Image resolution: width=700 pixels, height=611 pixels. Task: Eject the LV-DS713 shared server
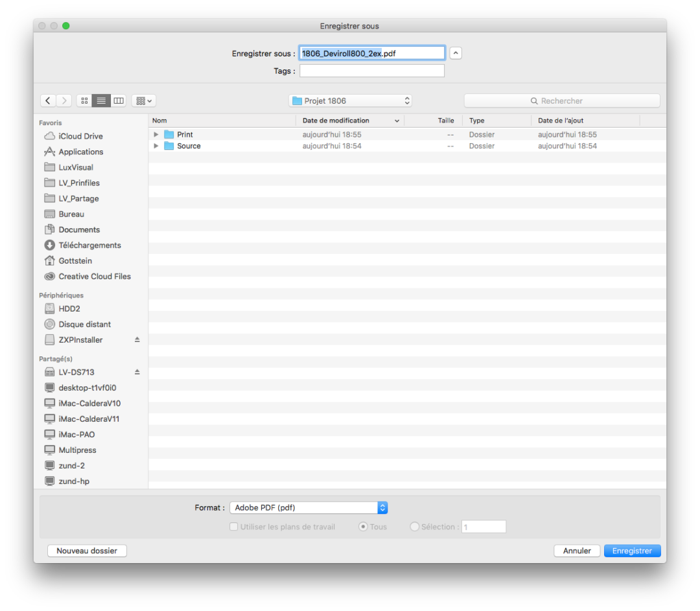click(x=137, y=372)
